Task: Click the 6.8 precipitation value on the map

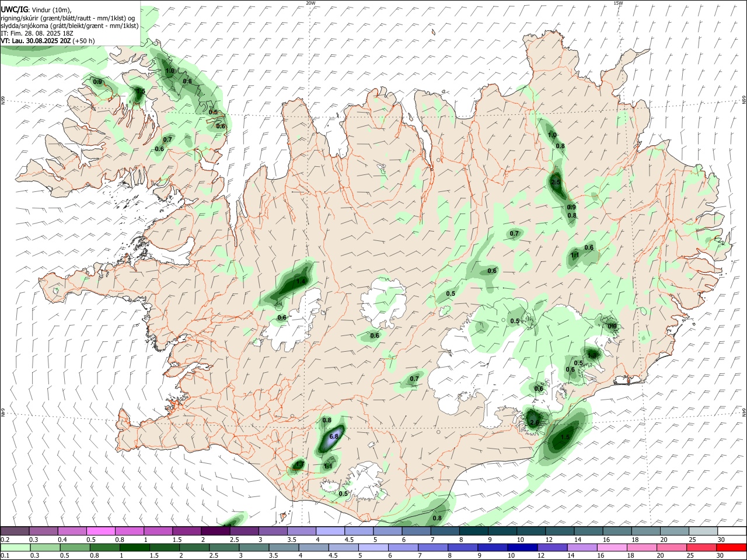Action: [334, 436]
